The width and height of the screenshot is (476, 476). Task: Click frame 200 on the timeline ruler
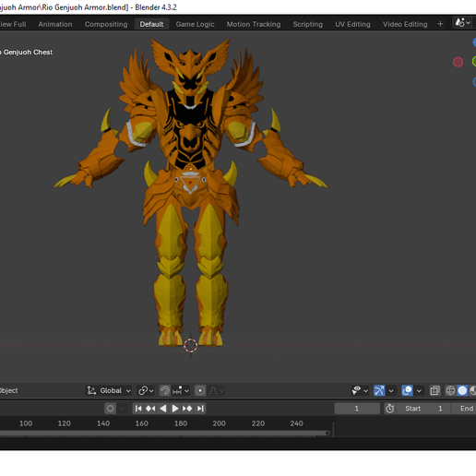219,423
